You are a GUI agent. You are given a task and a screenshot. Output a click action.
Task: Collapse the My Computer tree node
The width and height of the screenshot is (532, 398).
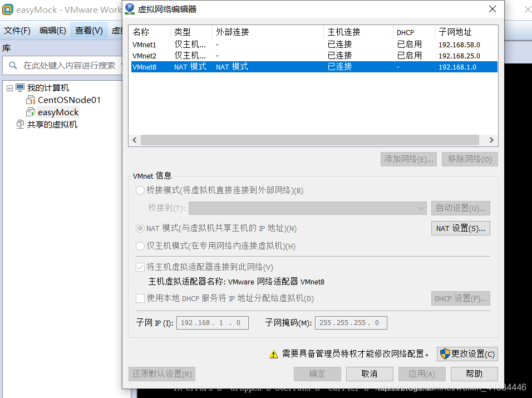10,88
